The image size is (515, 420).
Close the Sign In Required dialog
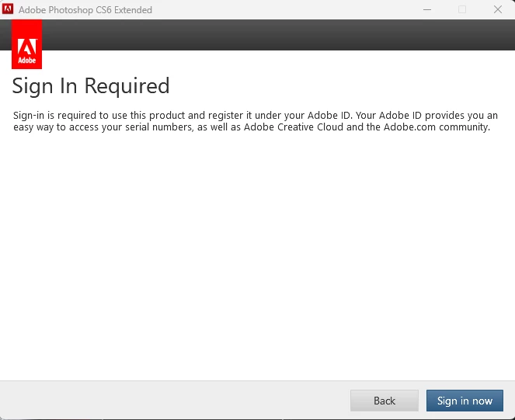(498, 9)
